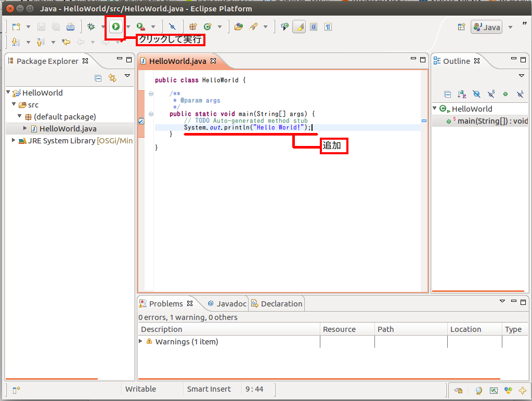Click Collapse All in Package Explorer
Screen dimensions: 532x401
pos(98,78)
